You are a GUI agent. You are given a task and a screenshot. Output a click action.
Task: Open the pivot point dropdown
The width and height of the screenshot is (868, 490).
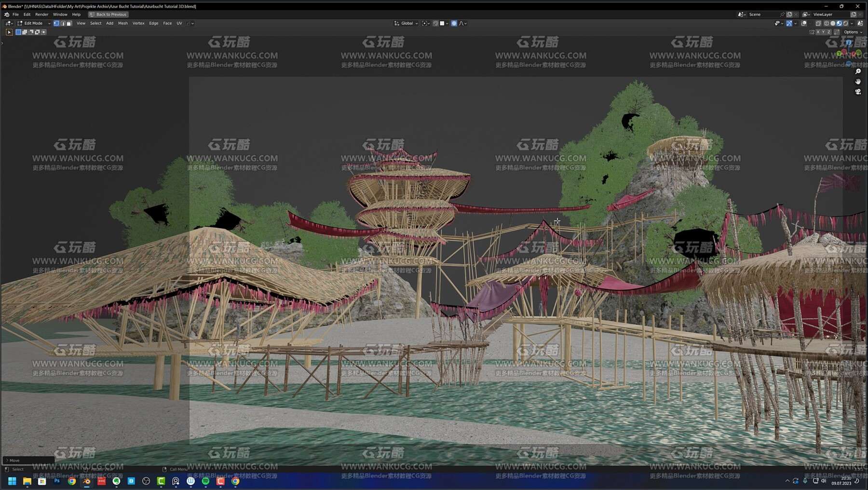click(x=426, y=23)
